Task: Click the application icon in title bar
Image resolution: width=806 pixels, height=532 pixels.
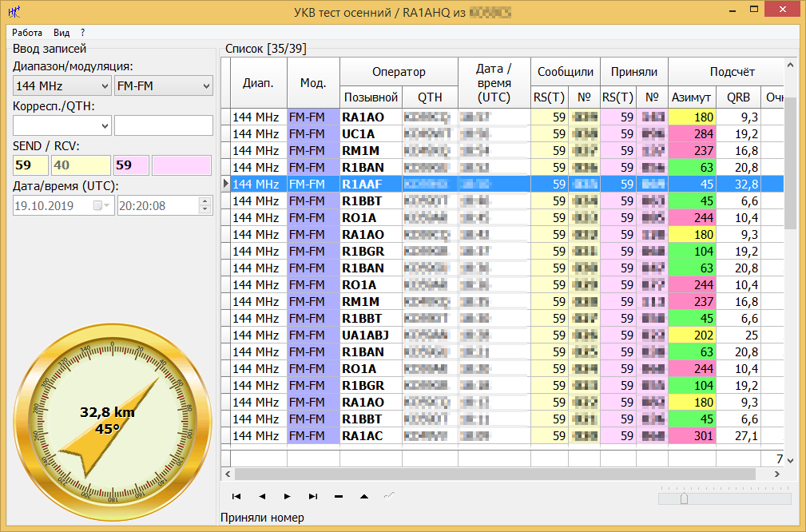Action: click(14, 12)
